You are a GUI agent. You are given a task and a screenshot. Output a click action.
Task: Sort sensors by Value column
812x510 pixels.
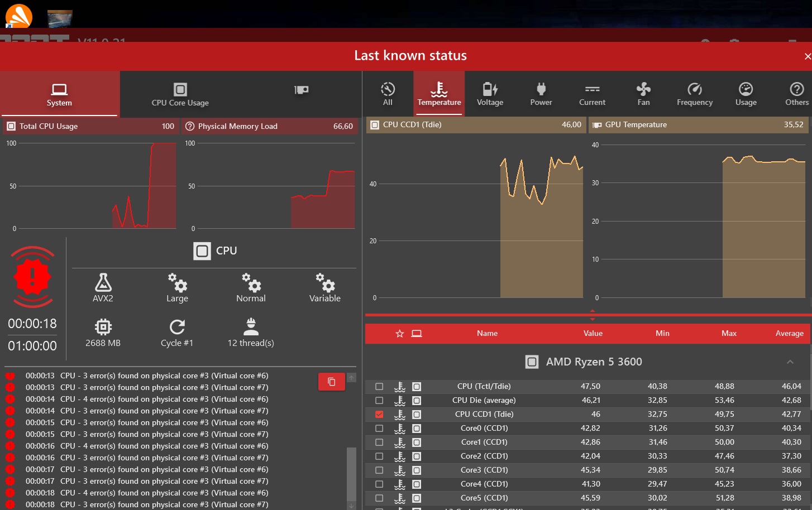coord(593,334)
